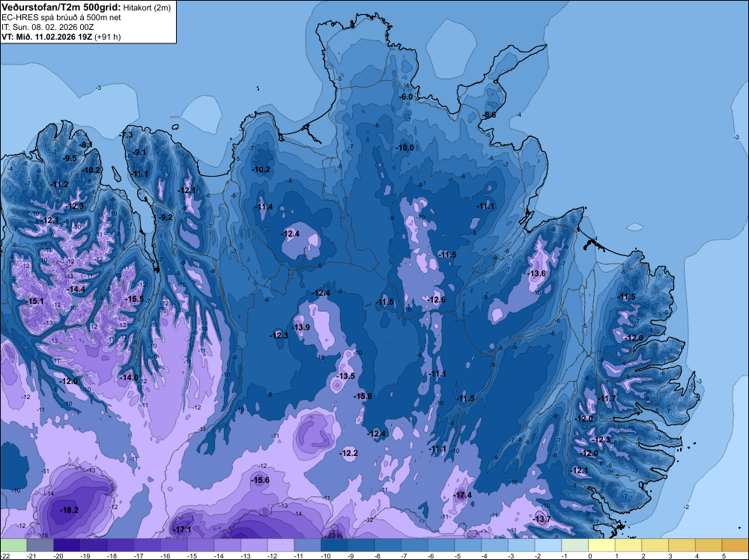The height and width of the screenshot is (560, 749).
Task: Click the -17.1 temperature label
Action: coord(182,529)
